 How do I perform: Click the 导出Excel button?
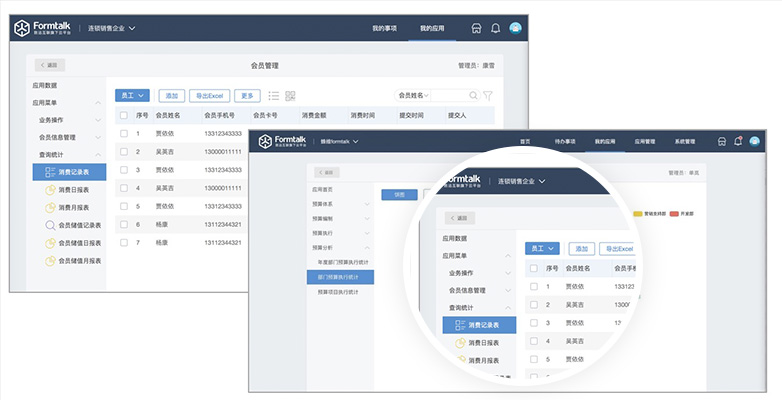pos(211,96)
